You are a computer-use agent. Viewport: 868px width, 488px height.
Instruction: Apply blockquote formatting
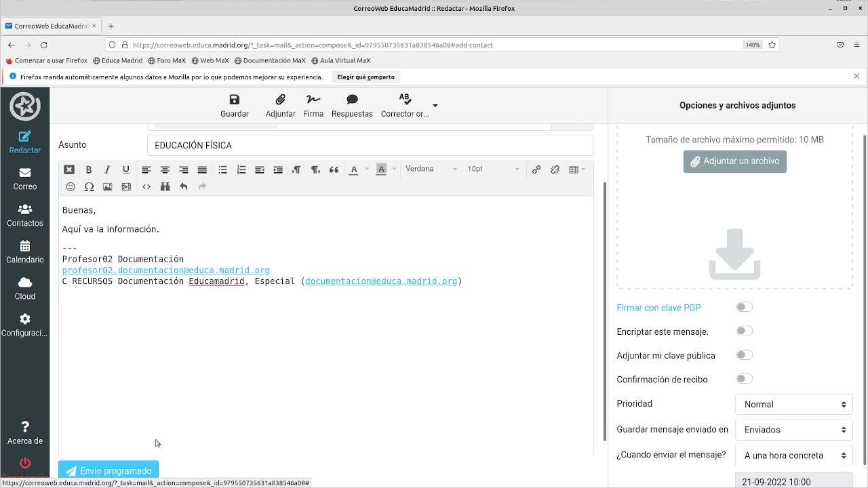pos(334,169)
